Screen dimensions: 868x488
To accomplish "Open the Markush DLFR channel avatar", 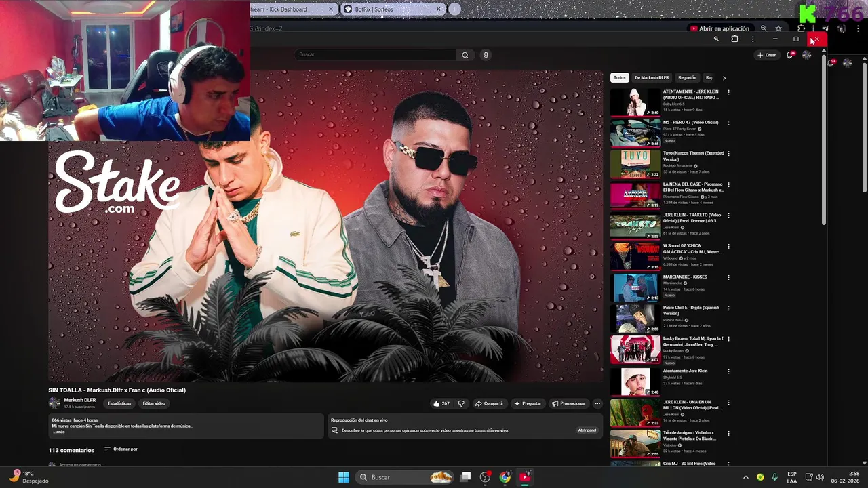I will 54,403.
